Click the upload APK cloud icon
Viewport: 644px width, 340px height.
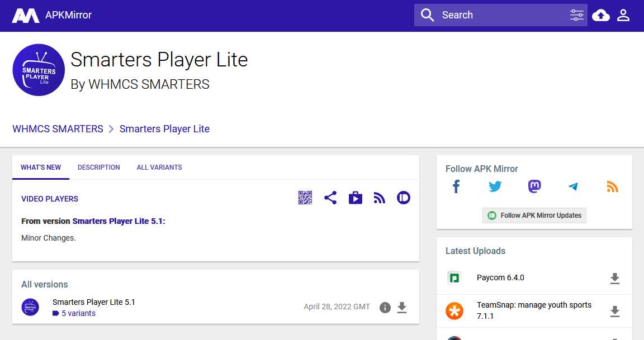[x=601, y=16]
